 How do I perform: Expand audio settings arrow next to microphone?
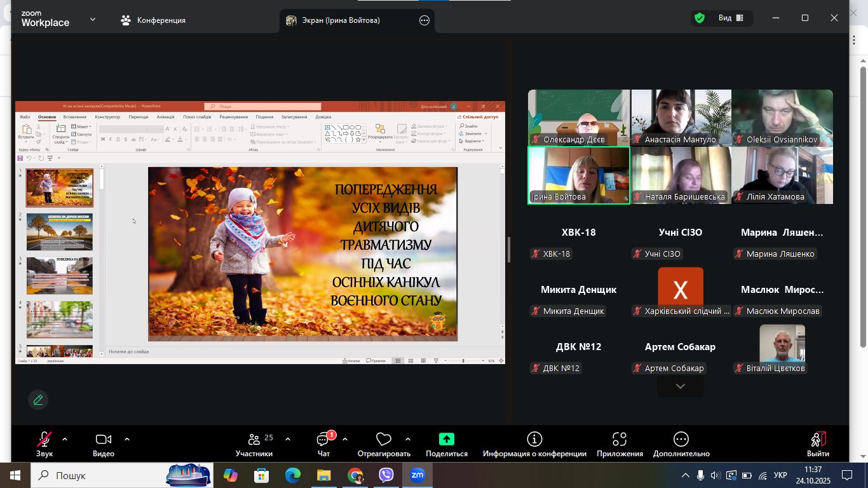pos(64,439)
